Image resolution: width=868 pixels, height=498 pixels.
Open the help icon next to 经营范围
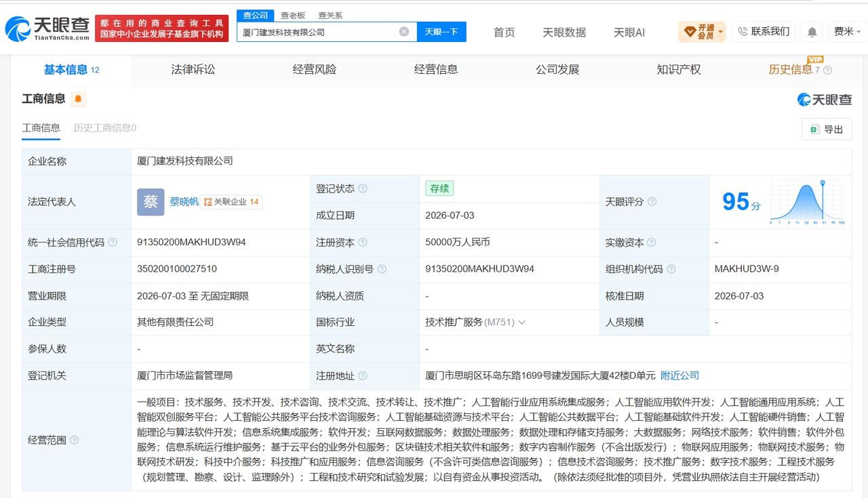point(75,440)
